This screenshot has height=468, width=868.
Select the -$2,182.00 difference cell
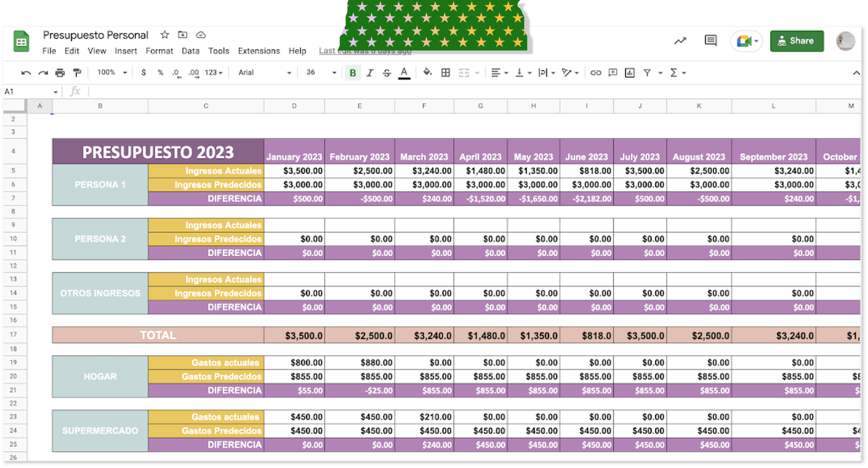[587, 199]
